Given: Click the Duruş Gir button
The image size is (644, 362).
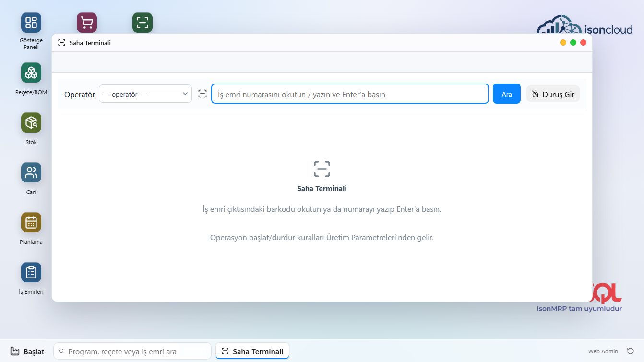Looking at the screenshot, I should [x=553, y=94].
